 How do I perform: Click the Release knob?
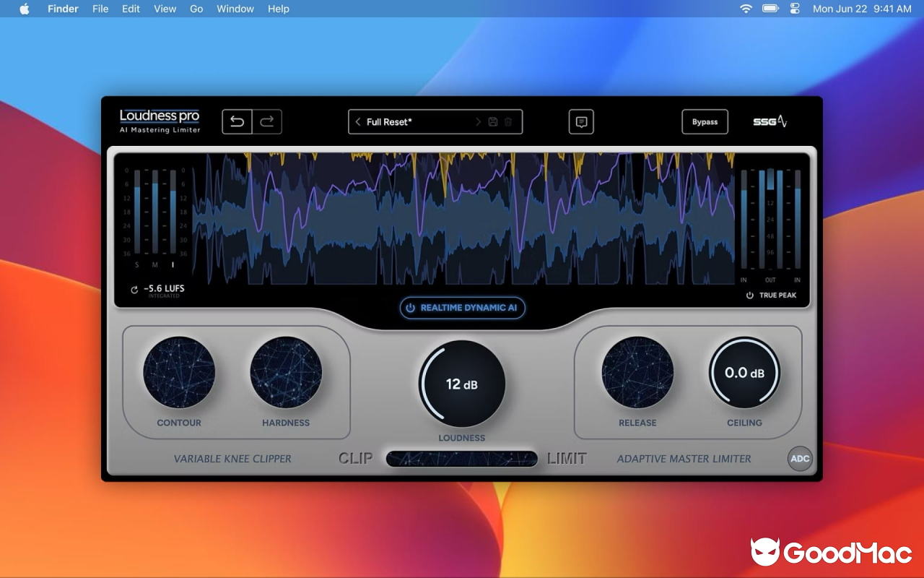tap(637, 372)
